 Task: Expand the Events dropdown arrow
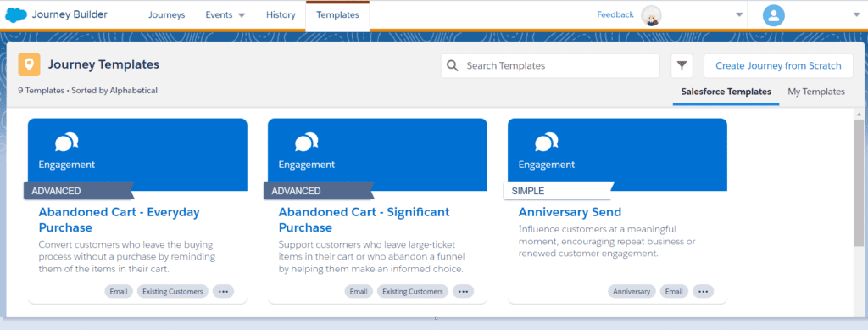click(242, 15)
